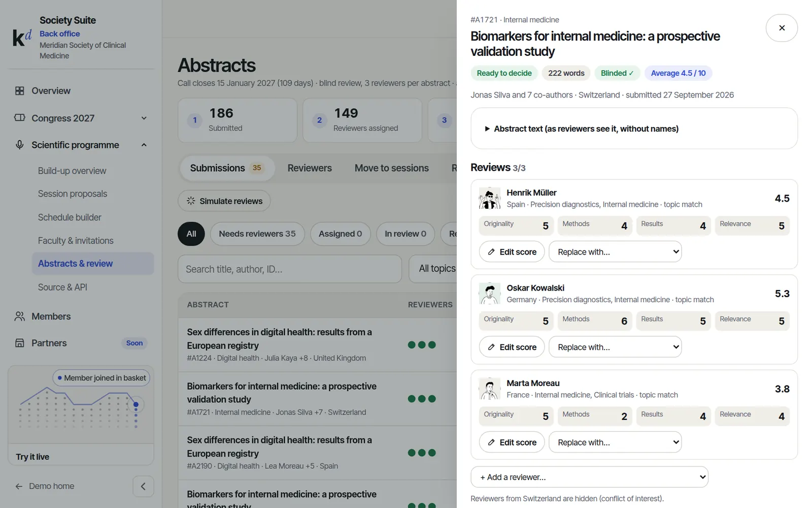
Task: Switch to the Submissions tab
Action: (227, 168)
